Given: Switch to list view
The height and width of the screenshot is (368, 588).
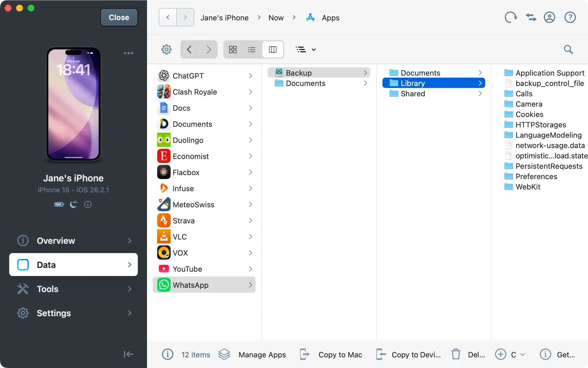Looking at the screenshot, I should point(252,49).
